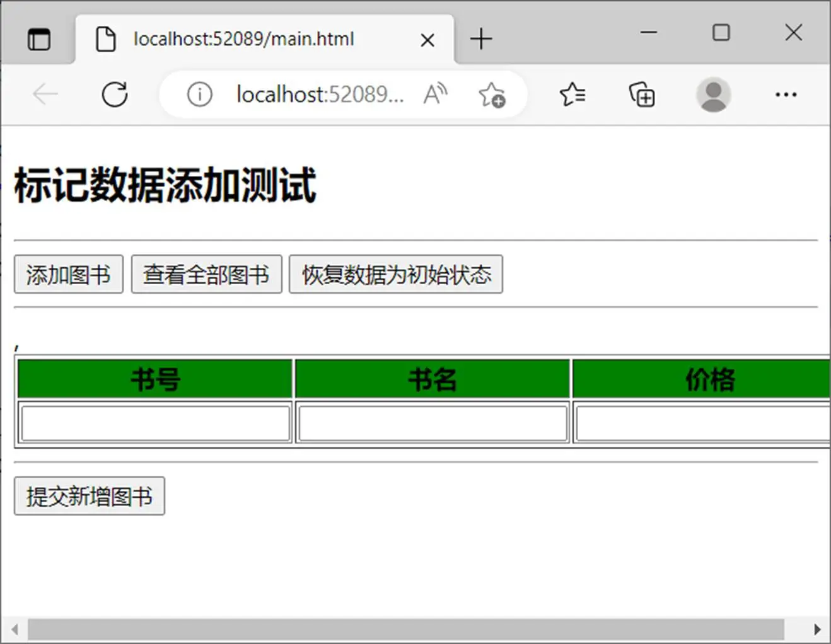View site information icon

pos(199,95)
